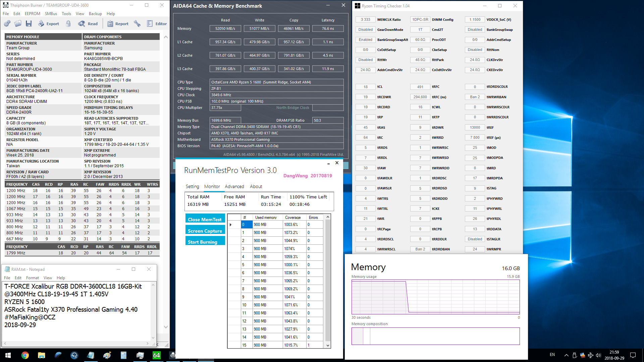Image resolution: width=644 pixels, height=362 pixels.
Task: Click the open folder icon in Thaiphoon toolbar
Action: (x=18, y=23)
